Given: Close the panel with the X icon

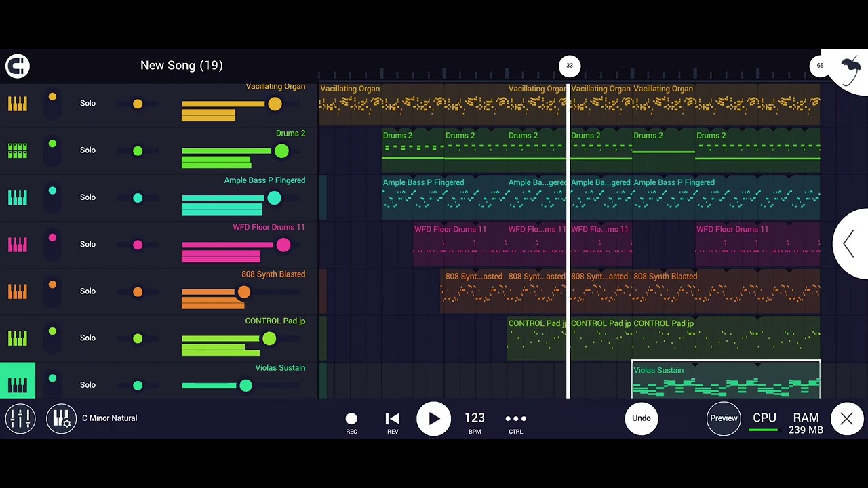Looking at the screenshot, I should [847, 419].
